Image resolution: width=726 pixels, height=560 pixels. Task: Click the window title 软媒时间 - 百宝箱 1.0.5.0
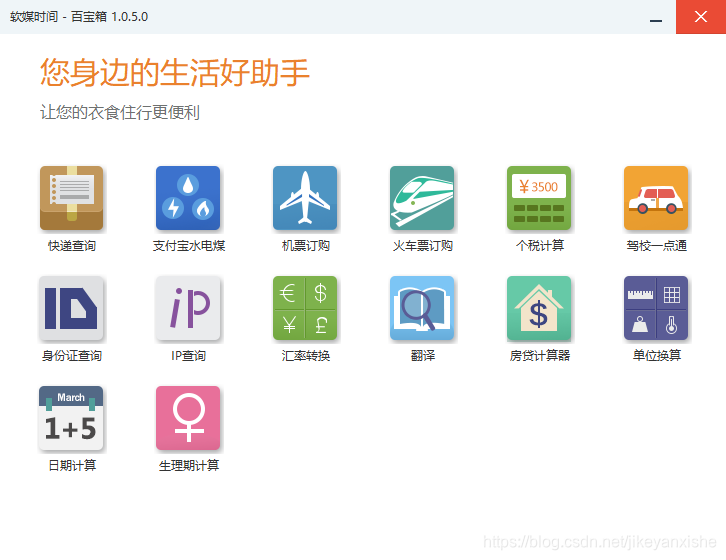pos(79,17)
